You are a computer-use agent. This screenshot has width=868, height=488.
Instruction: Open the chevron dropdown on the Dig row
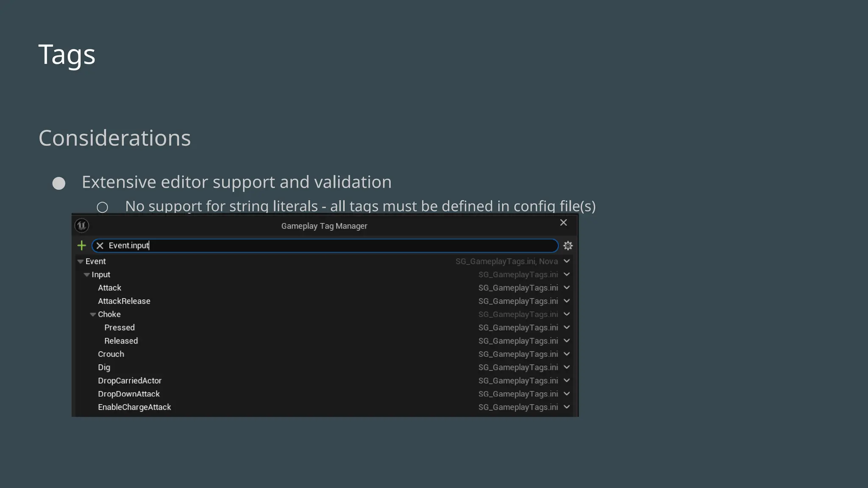[567, 367]
